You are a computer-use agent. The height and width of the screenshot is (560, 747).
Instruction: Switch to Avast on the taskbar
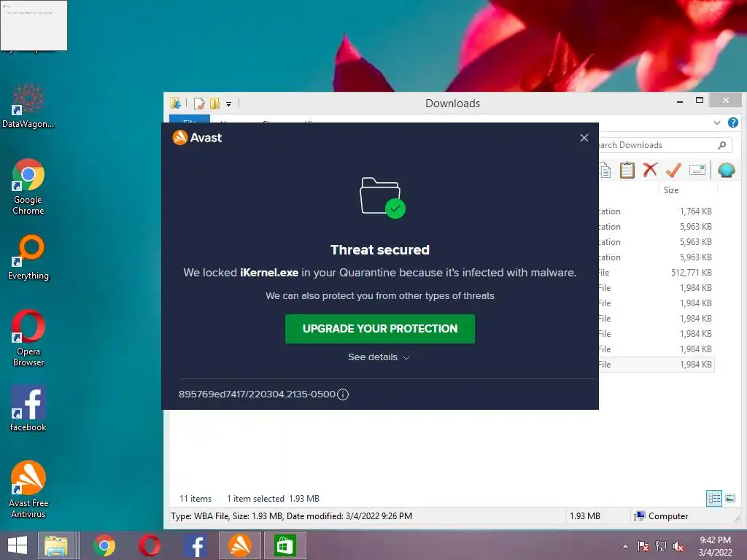click(x=239, y=545)
